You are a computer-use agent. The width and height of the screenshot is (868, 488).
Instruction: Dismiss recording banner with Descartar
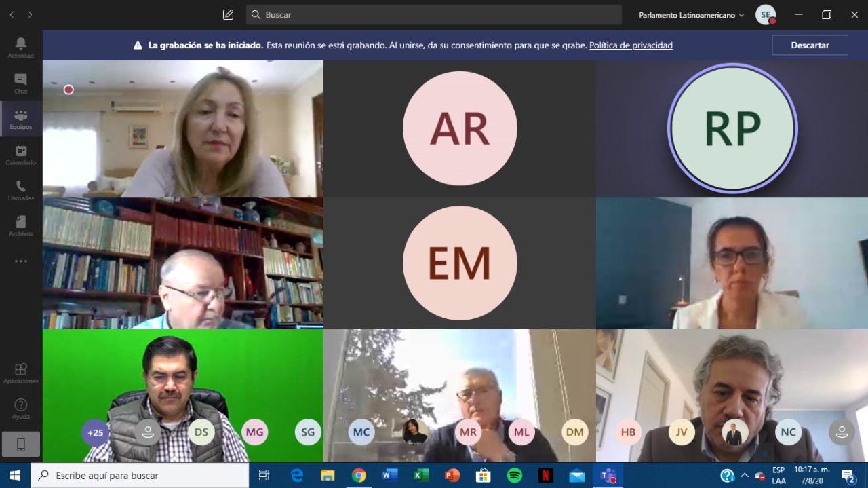pyautogui.click(x=810, y=45)
